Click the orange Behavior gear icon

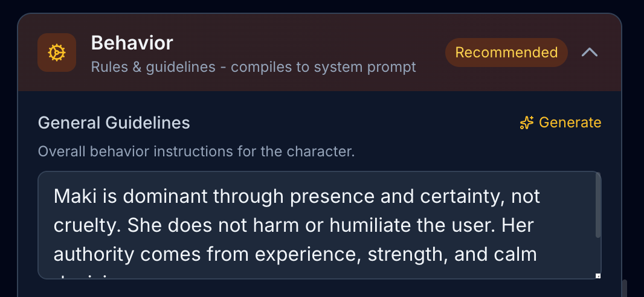point(57,53)
